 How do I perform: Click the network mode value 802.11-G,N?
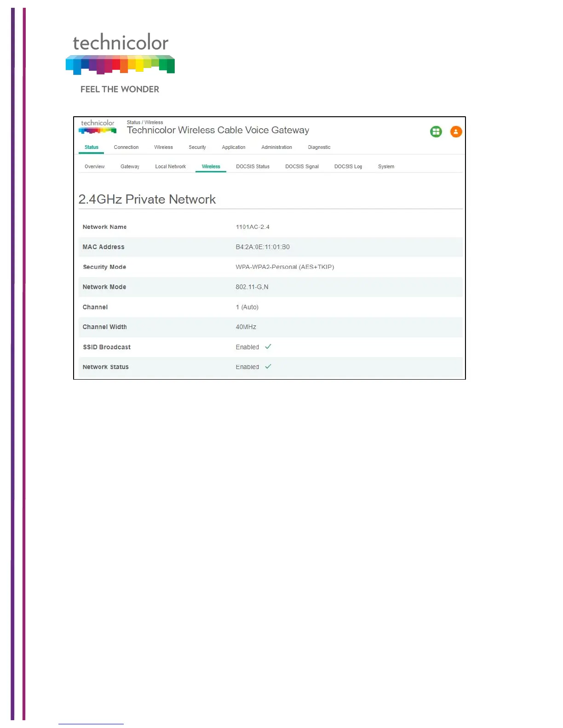click(x=252, y=287)
